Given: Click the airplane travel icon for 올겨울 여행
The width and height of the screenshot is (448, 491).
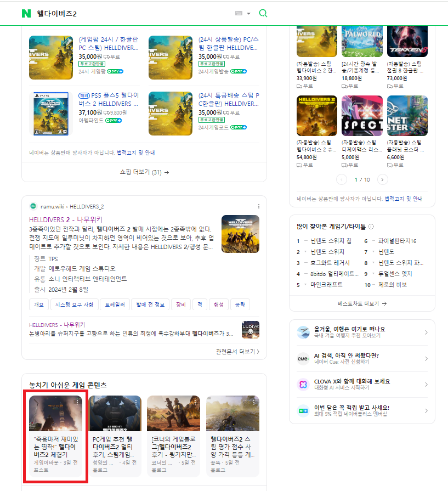Looking at the screenshot, I should 303,332.
